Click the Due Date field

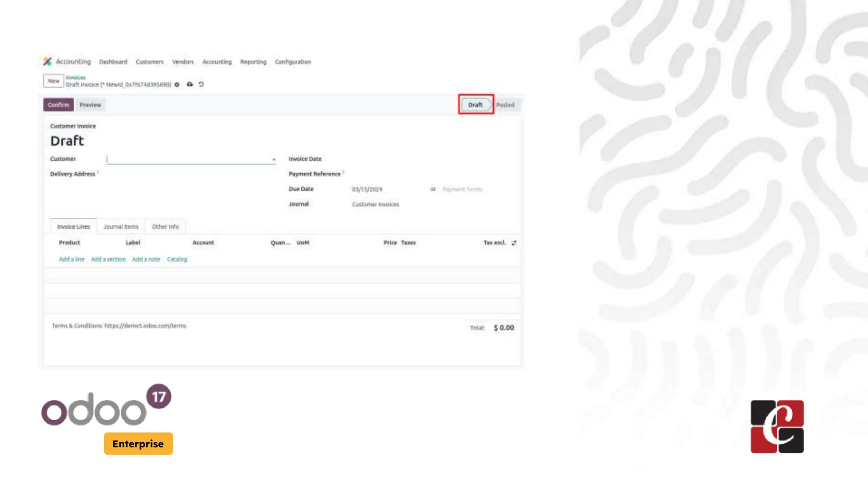click(367, 189)
